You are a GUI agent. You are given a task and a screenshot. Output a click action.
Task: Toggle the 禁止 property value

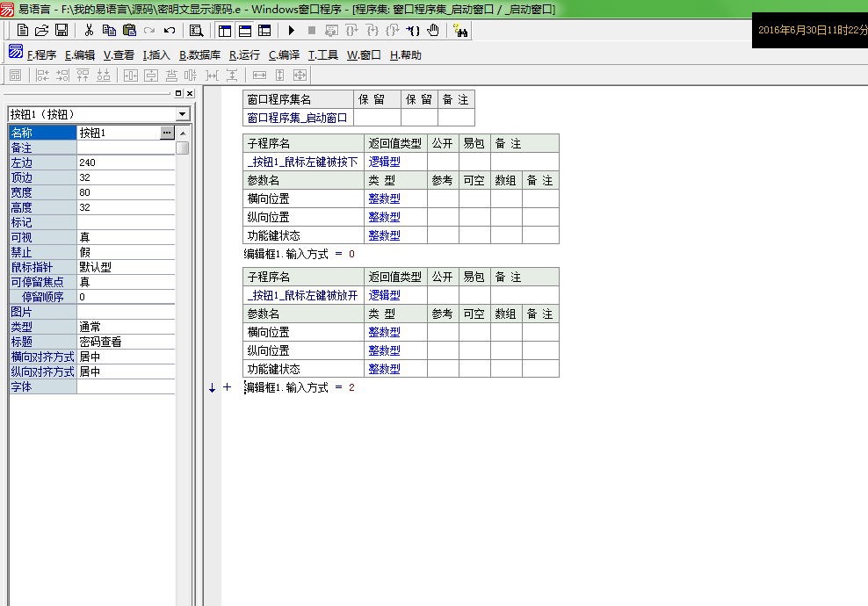tap(126, 252)
